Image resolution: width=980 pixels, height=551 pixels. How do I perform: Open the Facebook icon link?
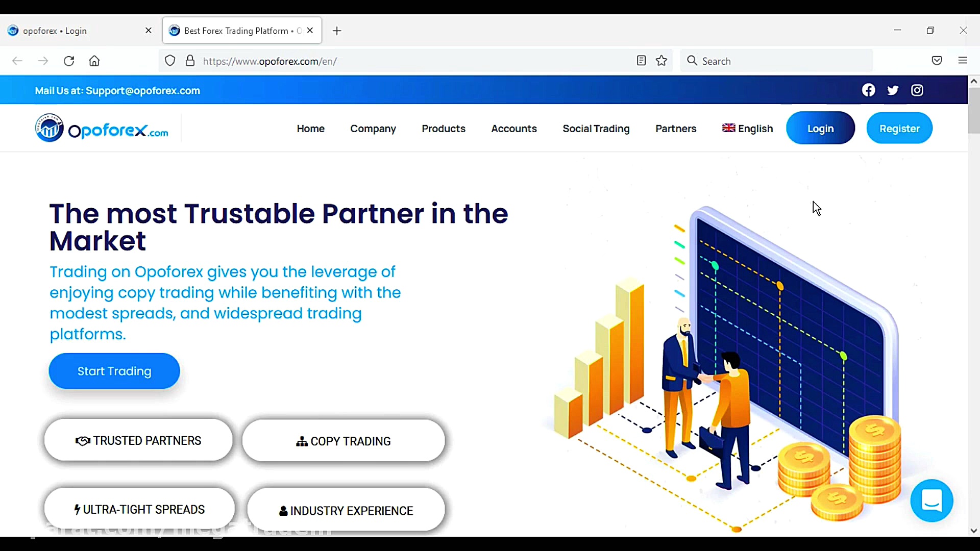pos(868,90)
